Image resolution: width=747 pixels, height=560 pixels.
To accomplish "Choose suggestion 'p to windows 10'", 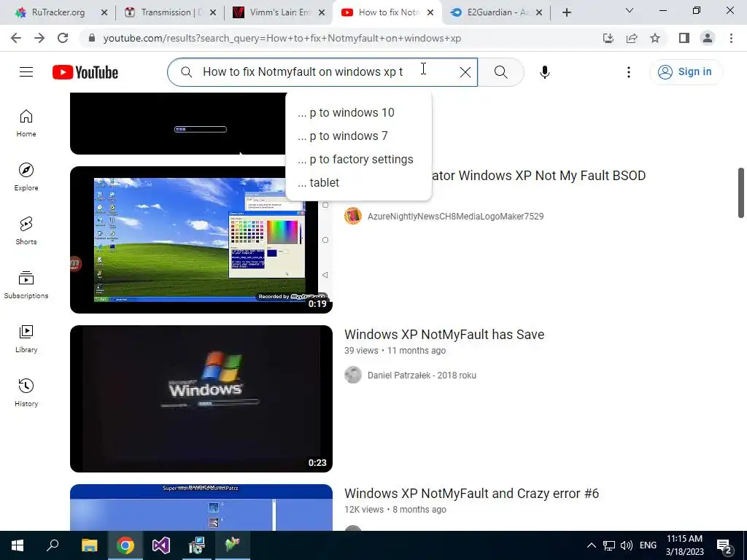I will tap(357, 113).
